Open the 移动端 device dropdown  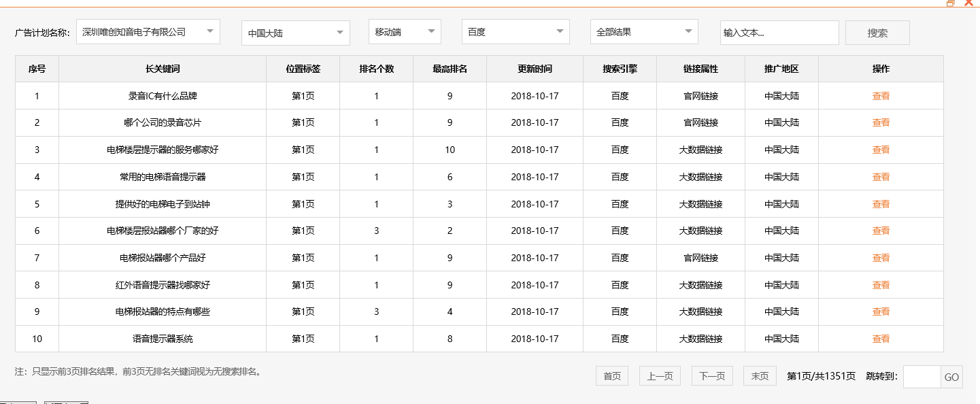pos(404,32)
